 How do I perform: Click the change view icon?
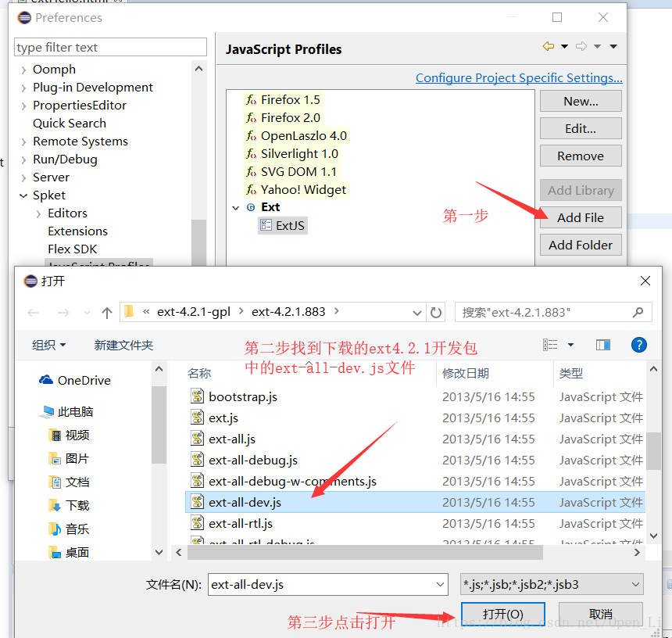(x=550, y=345)
